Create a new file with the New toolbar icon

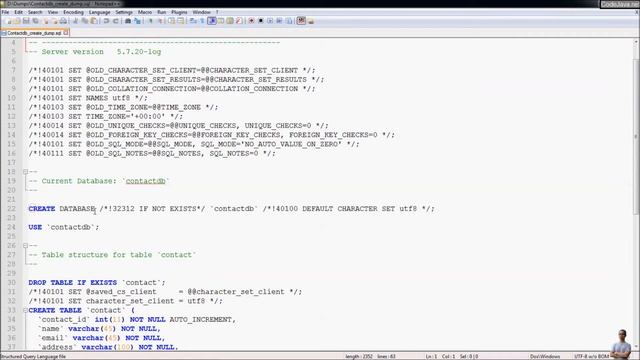point(8,21)
